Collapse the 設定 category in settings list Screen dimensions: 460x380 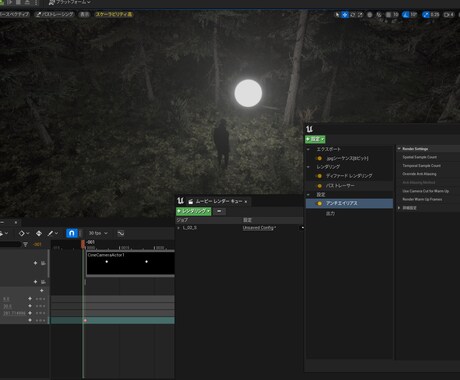308,194
